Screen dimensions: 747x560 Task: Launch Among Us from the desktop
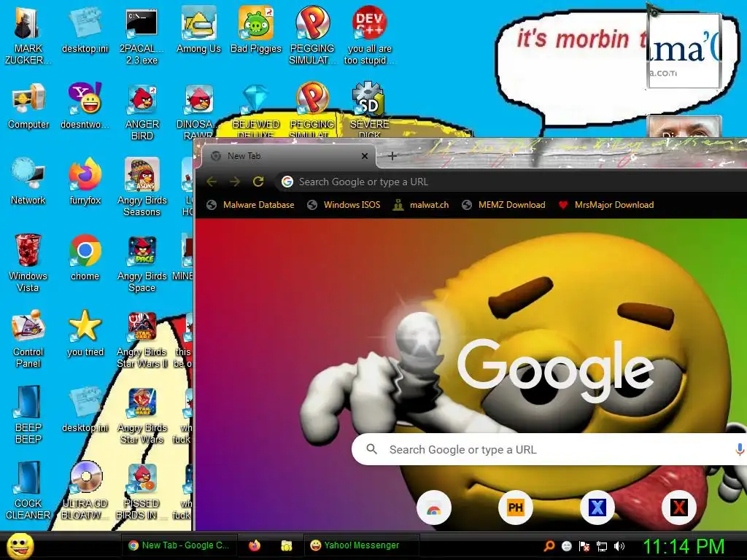pyautogui.click(x=198, y=31)
